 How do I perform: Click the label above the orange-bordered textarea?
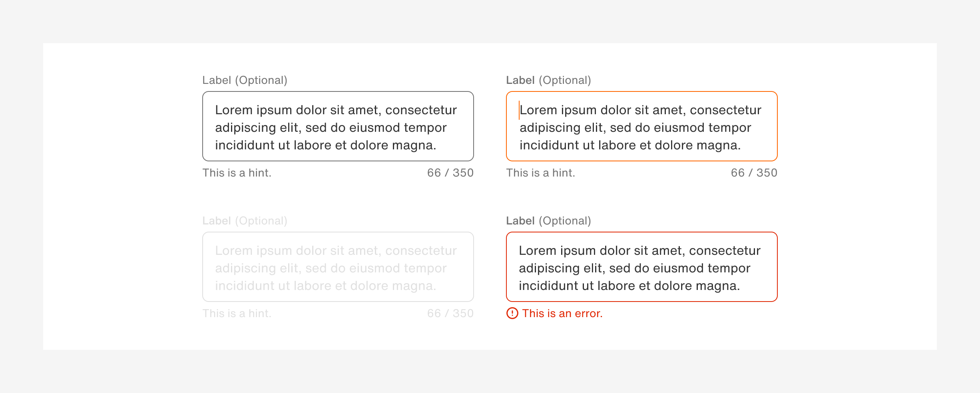coord(548,80)
